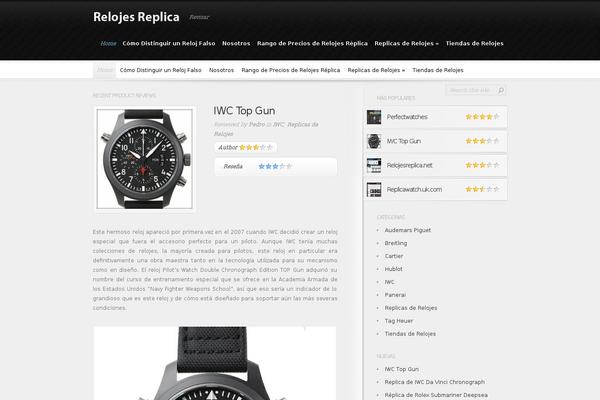
Task: Click the yellow Author star rating
Action: 256,147
